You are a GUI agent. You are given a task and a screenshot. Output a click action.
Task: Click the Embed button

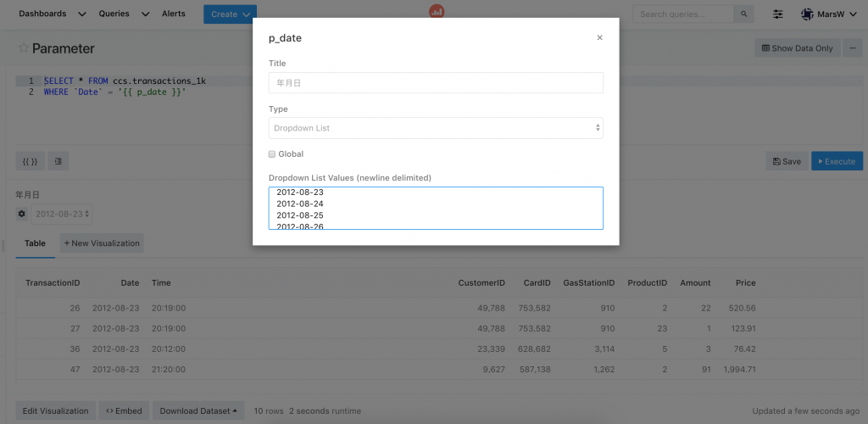(x=124, y=410)
